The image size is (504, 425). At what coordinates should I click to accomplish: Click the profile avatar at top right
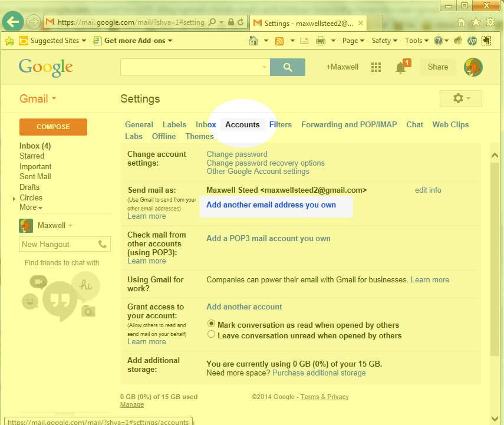pyautogui.click(x=473, y=67)
